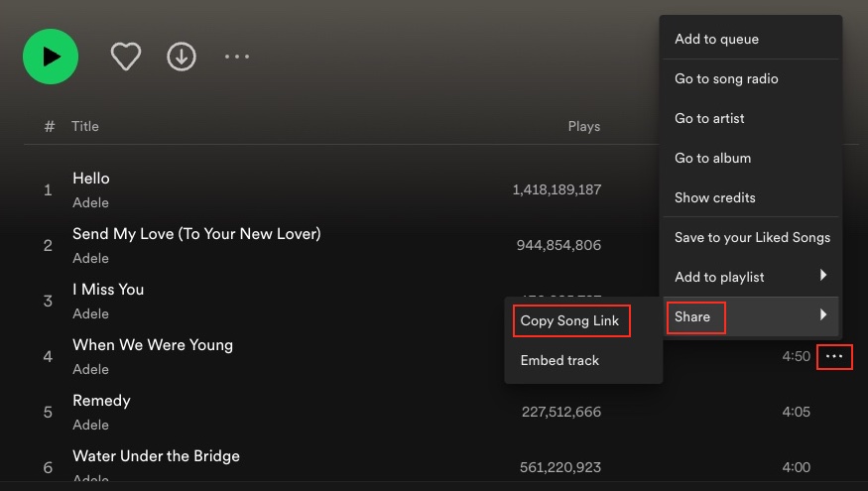Expand the Share submenu arrow
The width and height of the screenshot is (868, 491).
coord(823,315)
